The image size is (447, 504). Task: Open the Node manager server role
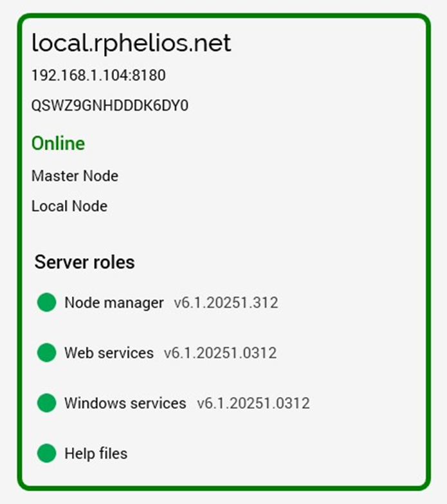pyautogui.click(x=114, y=303)
